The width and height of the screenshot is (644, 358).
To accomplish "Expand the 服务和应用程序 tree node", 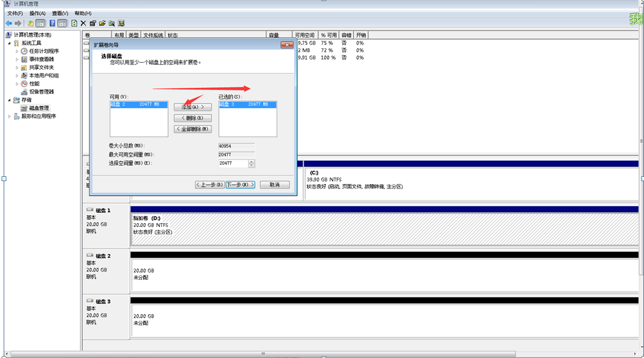I will (9, 116).
